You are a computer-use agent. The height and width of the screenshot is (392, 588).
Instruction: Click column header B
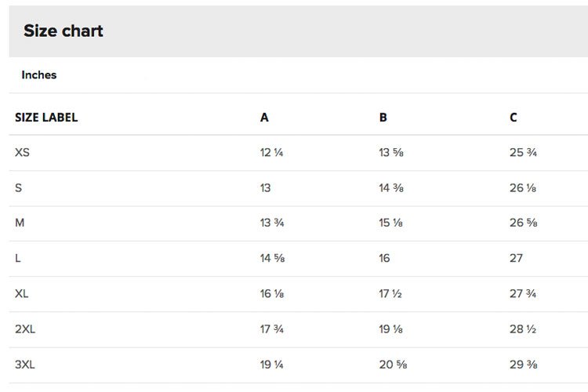pos(383,118)
